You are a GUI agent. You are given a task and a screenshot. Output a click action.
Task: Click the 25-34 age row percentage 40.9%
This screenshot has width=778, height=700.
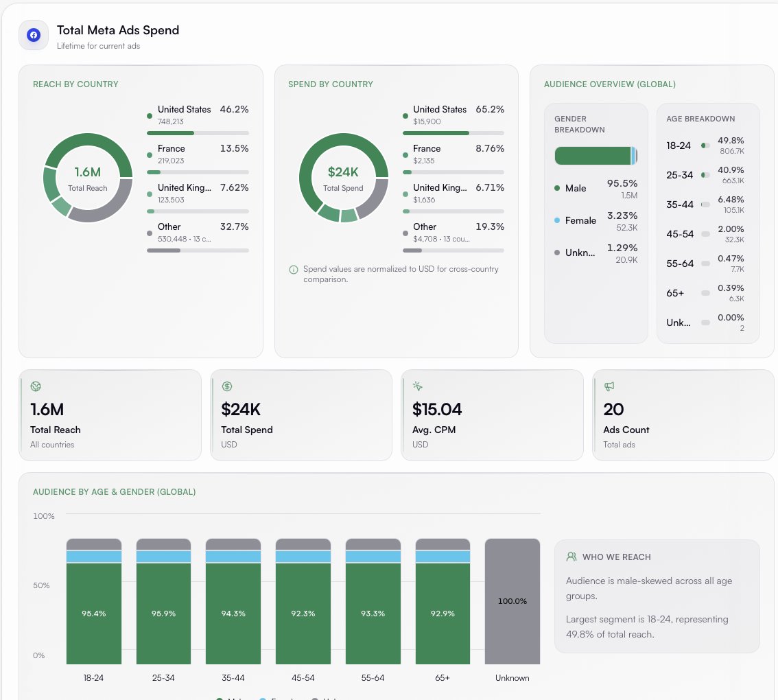731,170
